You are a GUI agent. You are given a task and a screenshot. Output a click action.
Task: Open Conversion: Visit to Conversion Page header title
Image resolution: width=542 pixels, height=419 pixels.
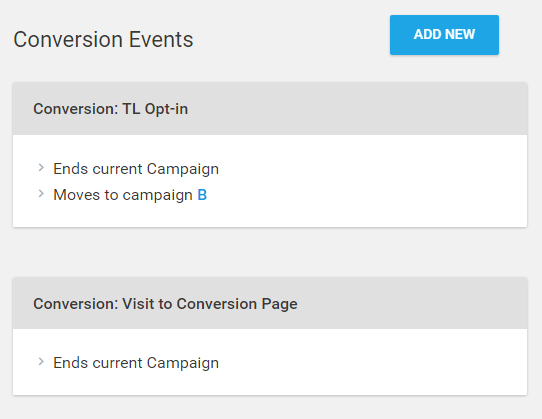pyautogui.click(x=165, y=304)
